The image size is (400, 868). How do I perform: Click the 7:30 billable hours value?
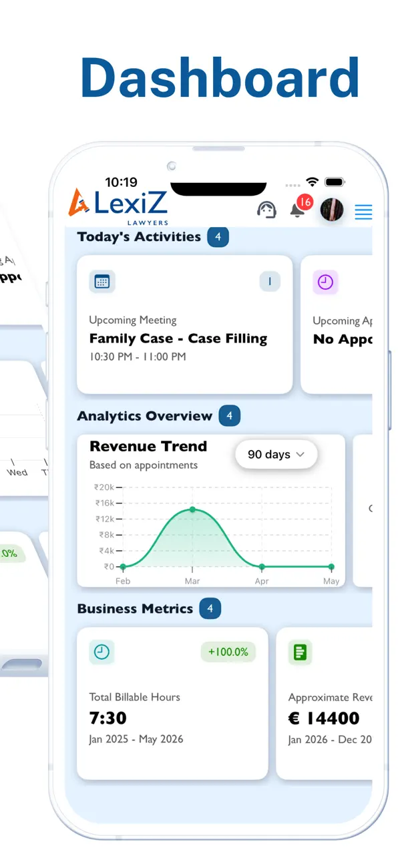click(108, 718)
